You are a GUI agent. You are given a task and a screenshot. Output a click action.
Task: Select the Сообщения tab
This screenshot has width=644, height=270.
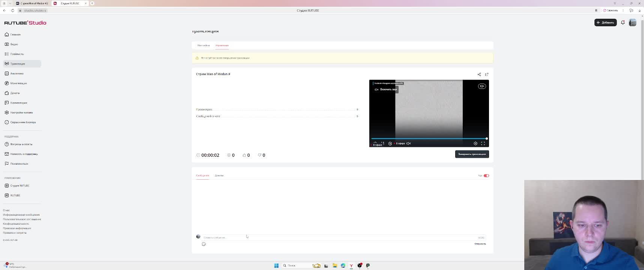(x=202, y=175)
